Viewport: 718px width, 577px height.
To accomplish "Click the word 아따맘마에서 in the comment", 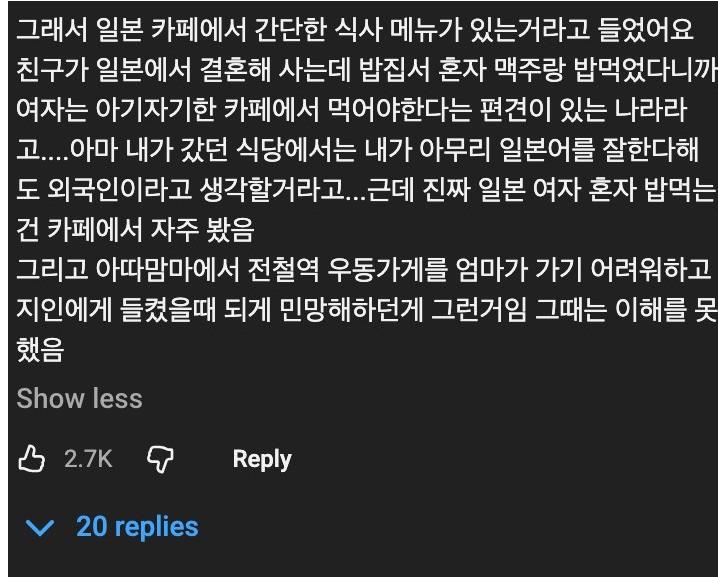I will (169, 268).
